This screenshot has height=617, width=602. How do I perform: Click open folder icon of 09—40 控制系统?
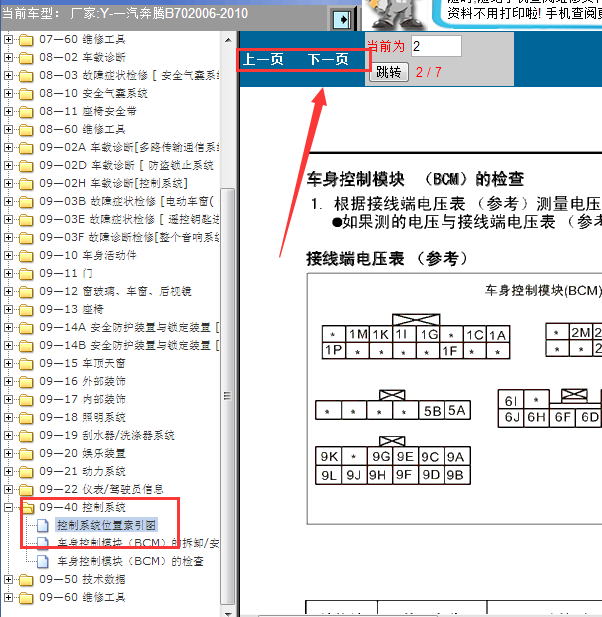tap(27, 508)
